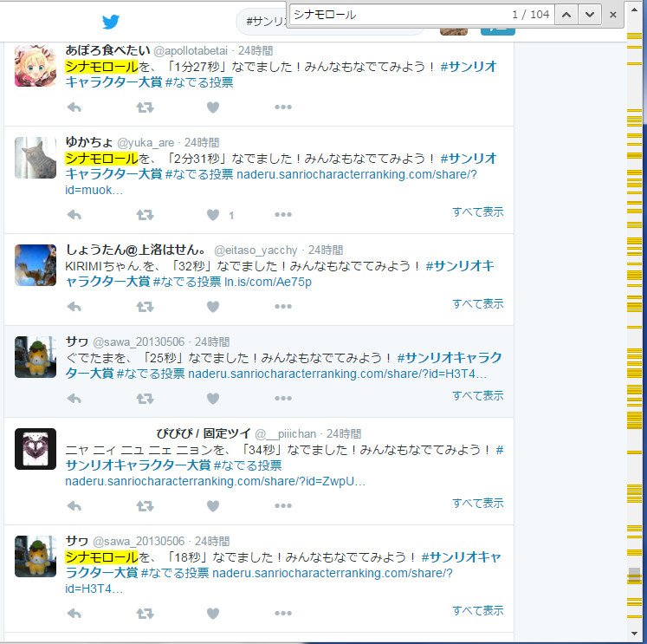The width and height of the screenshot is (647, 644).
Task: Reply to the apollotabetai tweet
Action: tap(74, 107)
